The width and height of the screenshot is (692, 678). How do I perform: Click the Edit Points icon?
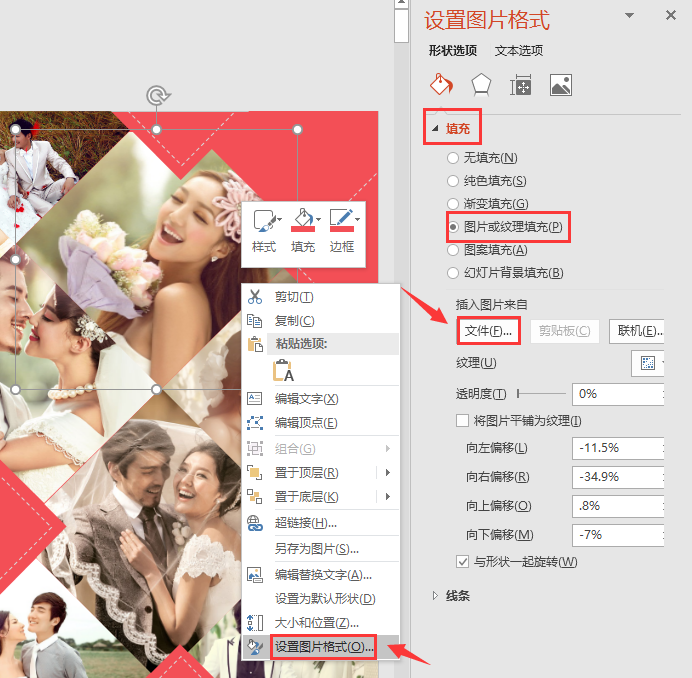pos(255,422)
